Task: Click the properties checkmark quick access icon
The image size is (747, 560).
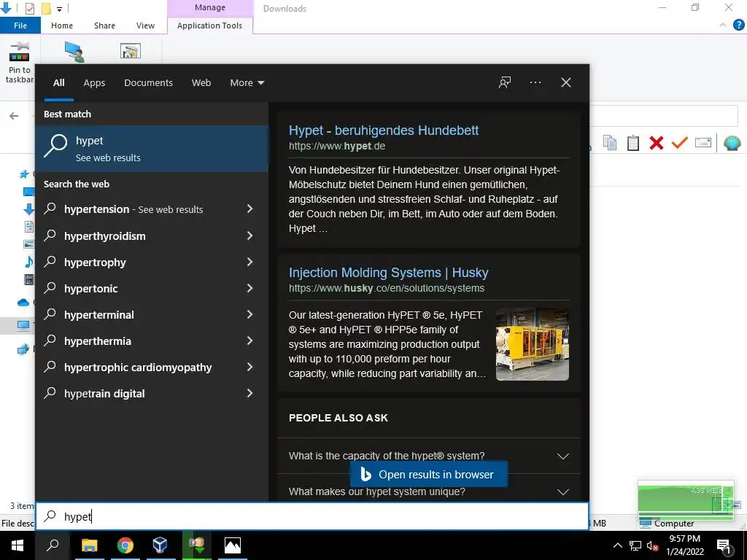Action: [x=29, y=9]
